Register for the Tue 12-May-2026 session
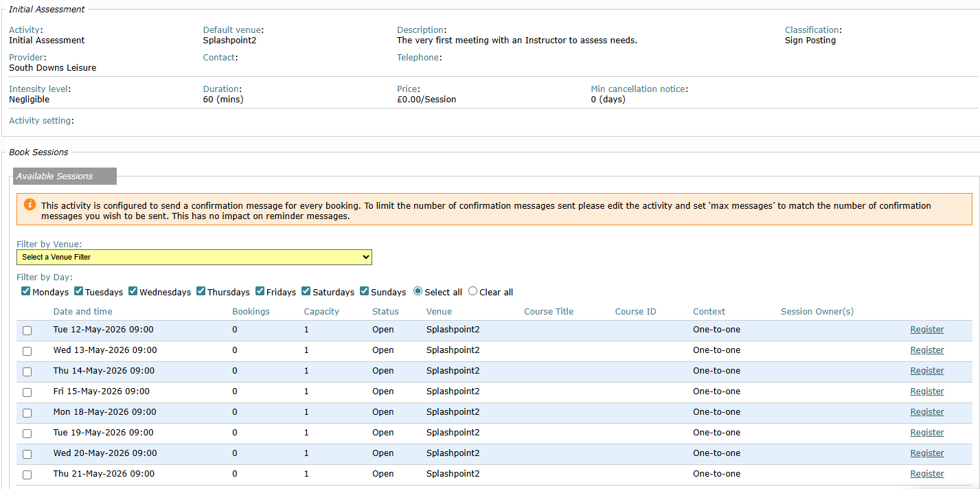980x489 pixels. point(927,330)
